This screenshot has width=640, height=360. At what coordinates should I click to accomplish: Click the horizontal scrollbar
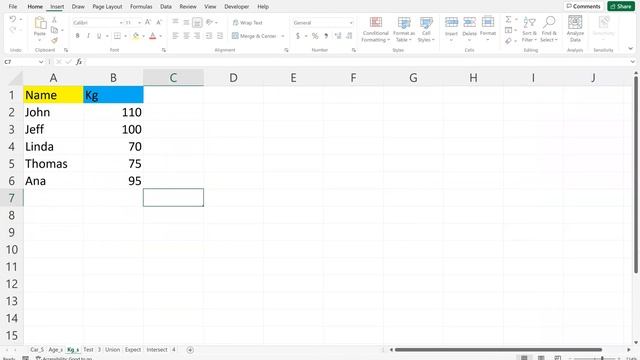point(498,350)
